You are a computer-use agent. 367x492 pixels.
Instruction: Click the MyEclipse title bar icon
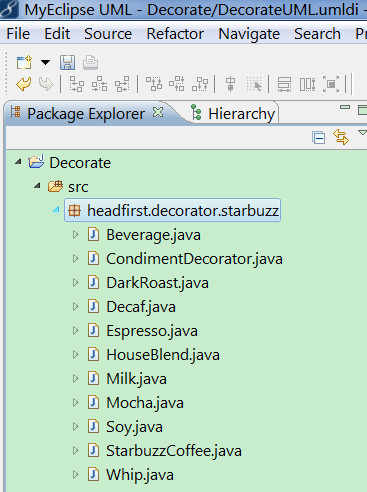pyautogui.click(x=9, y=9)
